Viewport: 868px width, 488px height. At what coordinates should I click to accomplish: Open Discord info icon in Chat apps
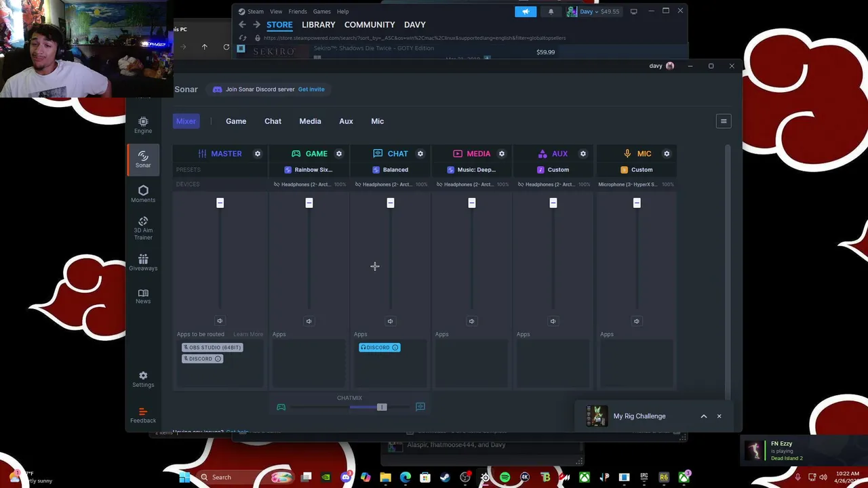(395, 348)
